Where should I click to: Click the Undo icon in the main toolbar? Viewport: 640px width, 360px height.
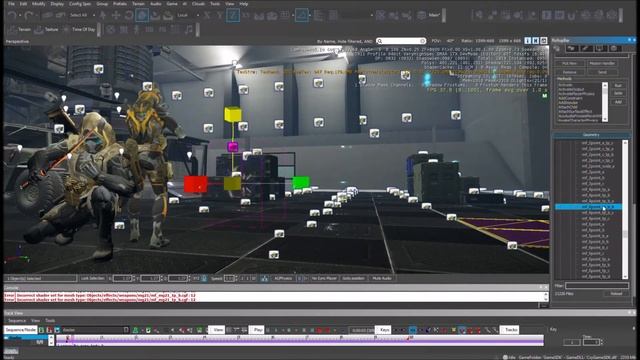tap(11, 16)
